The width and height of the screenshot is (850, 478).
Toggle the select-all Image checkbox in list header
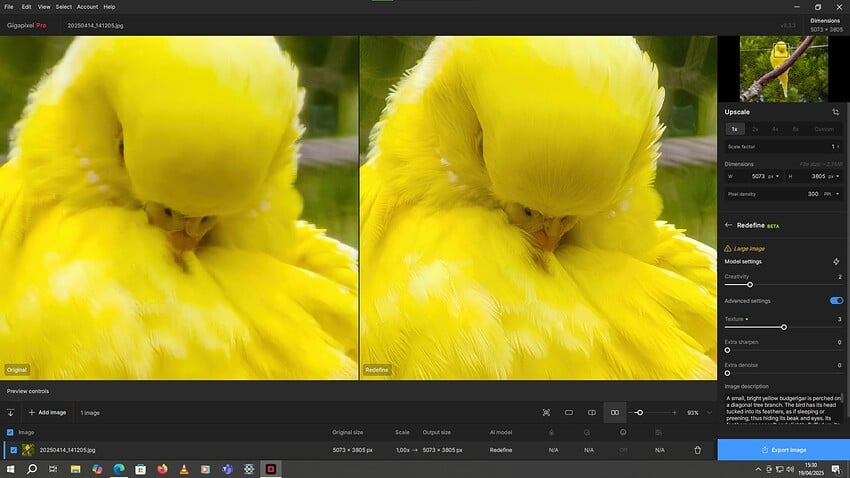tap(10, 432)
